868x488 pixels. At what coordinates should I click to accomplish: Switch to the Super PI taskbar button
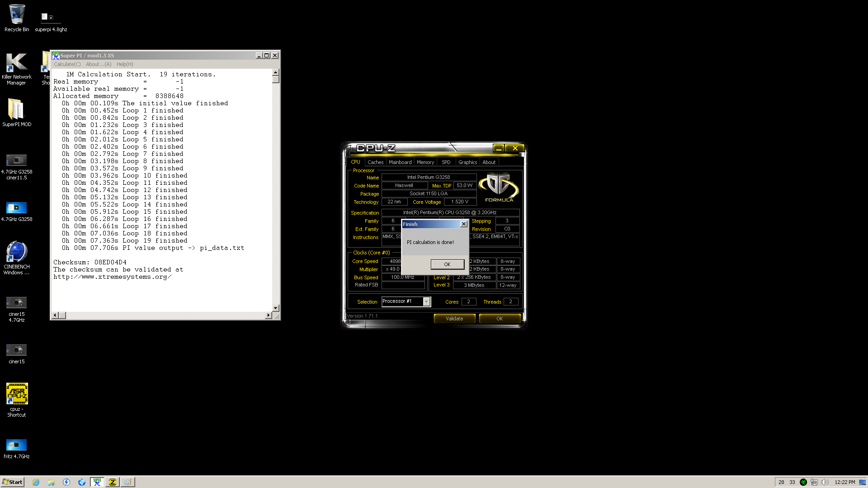(x=97, y=482)
